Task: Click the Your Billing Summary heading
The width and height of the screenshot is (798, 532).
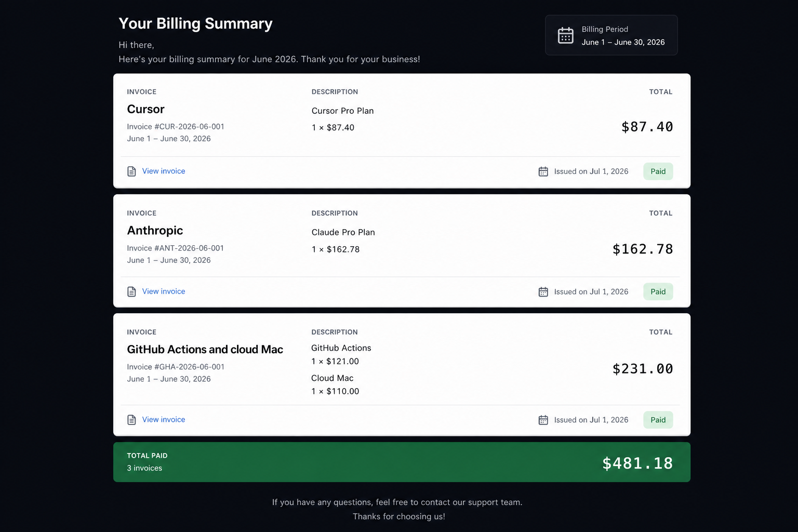Action: [195, 24]
